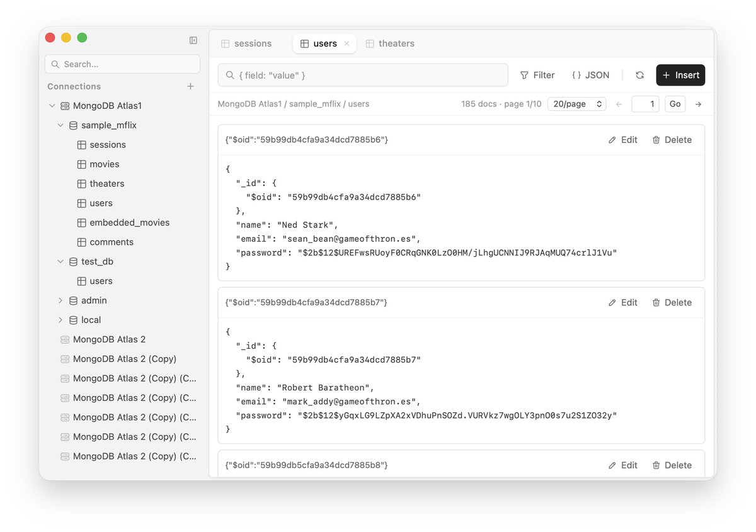Expand the local database

[60, 320]
